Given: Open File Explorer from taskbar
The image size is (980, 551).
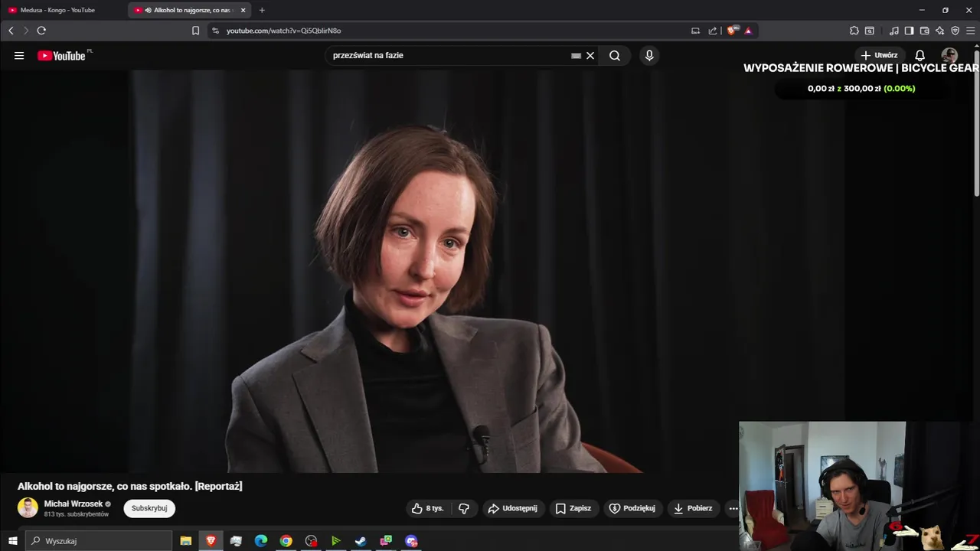Looking at the screenshot, I should point(185,541).
